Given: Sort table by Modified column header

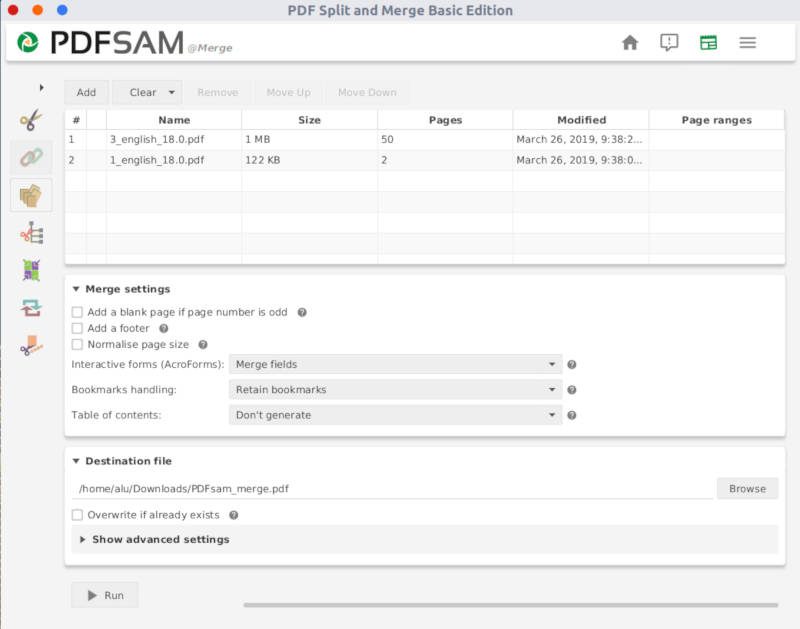Looking at the screenshot, I should pos(581,120).
